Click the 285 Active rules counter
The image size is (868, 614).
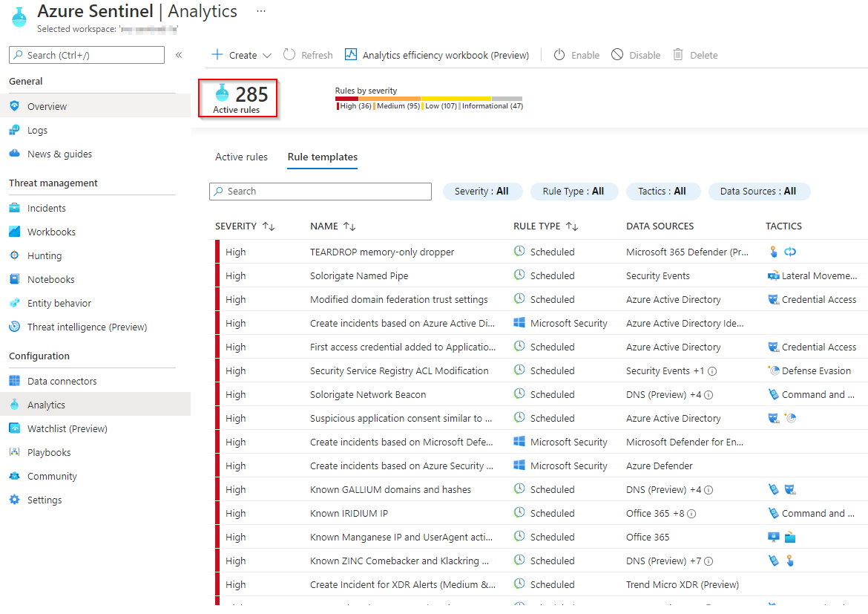pos(238,98)
